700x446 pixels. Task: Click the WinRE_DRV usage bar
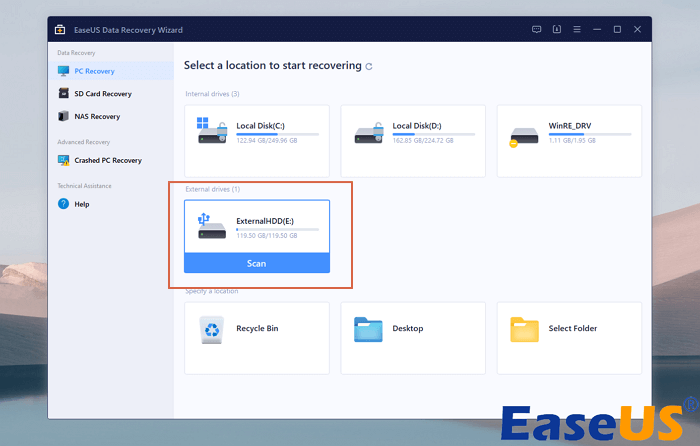pos(590,134)
